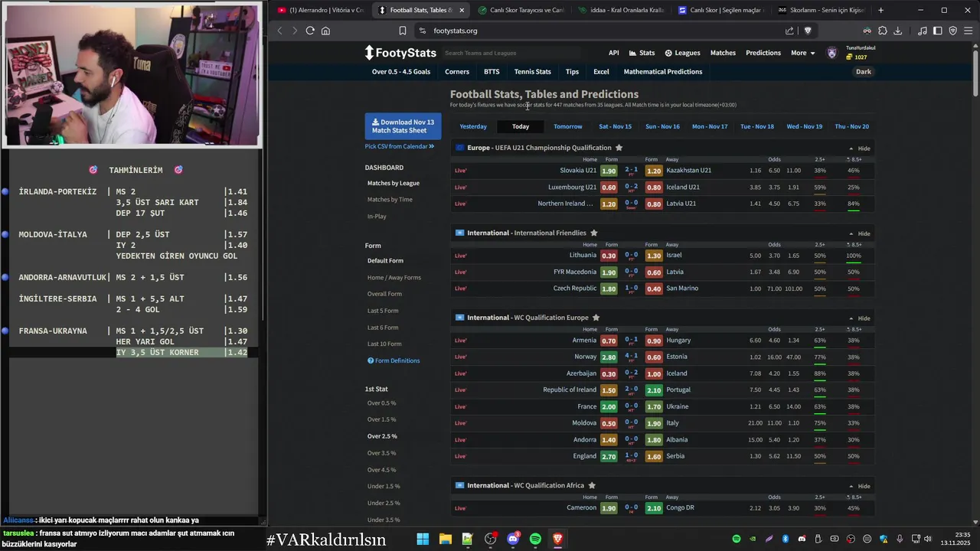
Task: Open the API link in the header
Action: click(613, 53)
